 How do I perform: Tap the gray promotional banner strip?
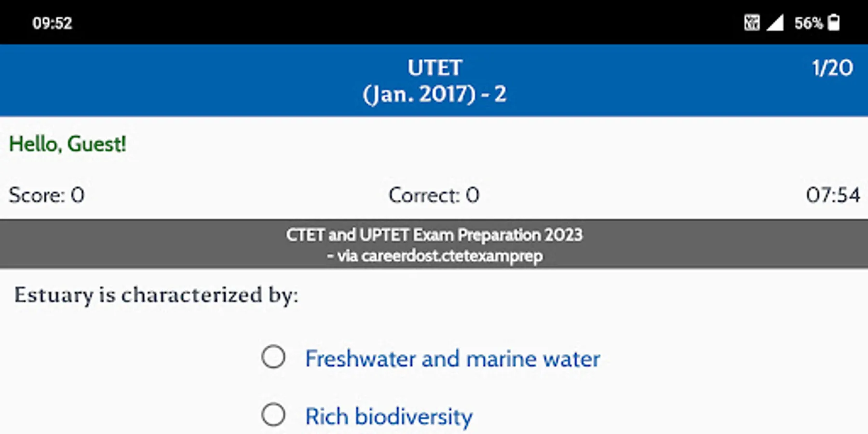[x=145, y=244]
